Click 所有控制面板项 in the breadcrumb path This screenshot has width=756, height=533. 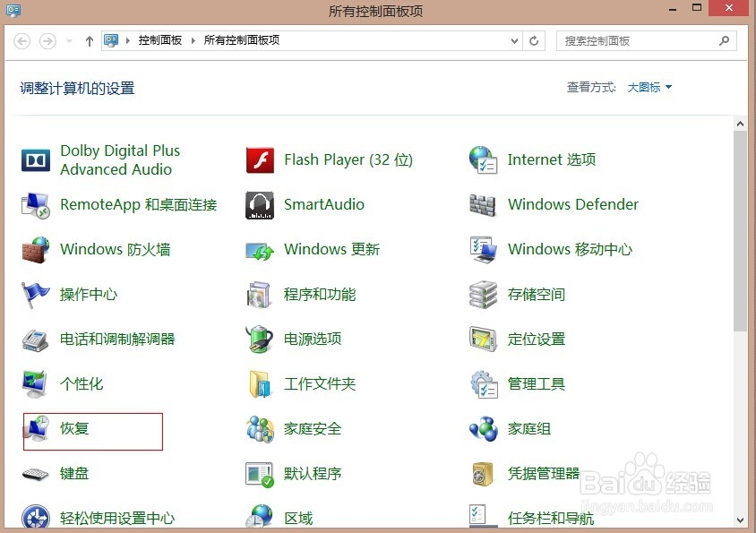(x=242, y=40)
